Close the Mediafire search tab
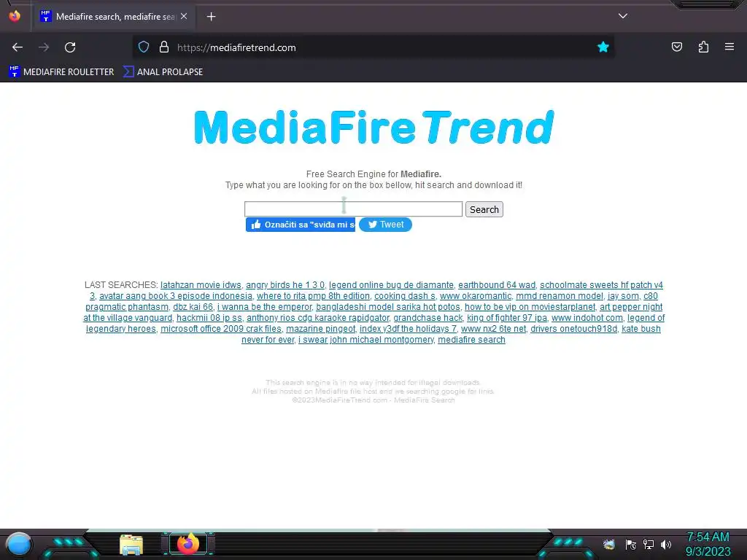 [x=184, y=17]
